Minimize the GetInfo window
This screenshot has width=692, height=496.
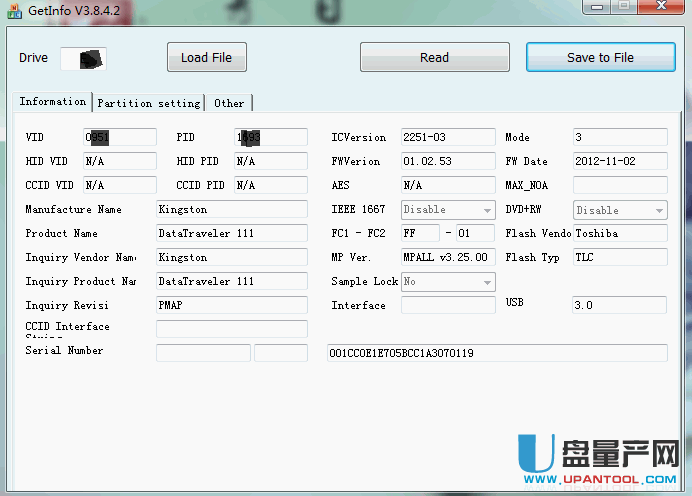600,8
